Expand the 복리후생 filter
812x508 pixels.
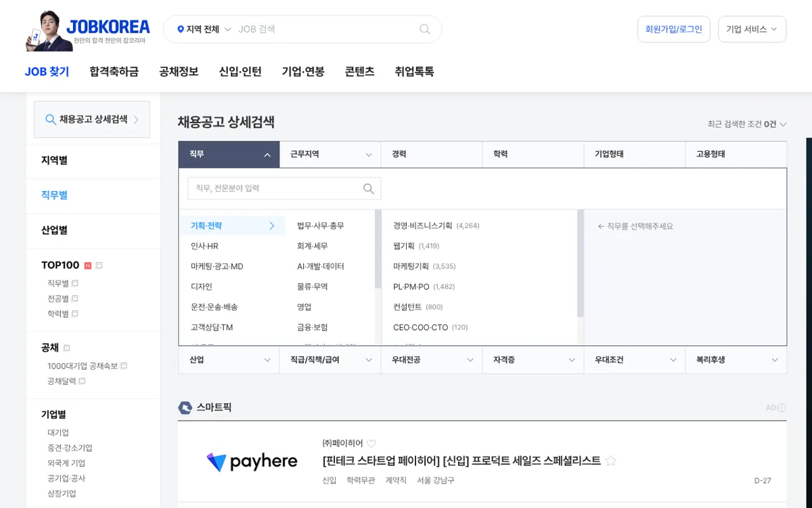[736, 360]
